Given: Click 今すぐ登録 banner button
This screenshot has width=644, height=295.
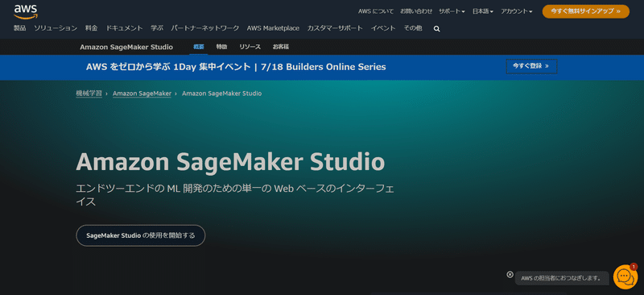Looking at the screenshot, I should 531,66.
